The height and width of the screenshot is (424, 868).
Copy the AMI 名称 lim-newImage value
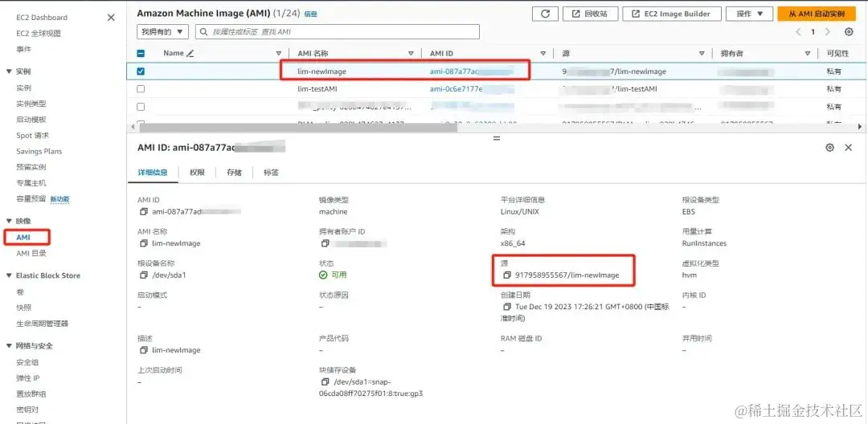pos(144,243)
